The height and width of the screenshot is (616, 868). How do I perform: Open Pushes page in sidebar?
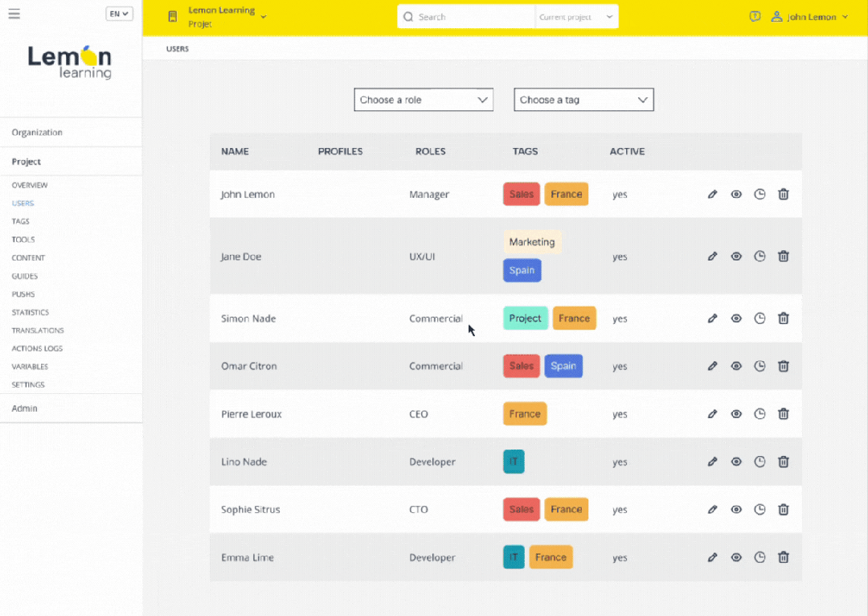[23, 294]
